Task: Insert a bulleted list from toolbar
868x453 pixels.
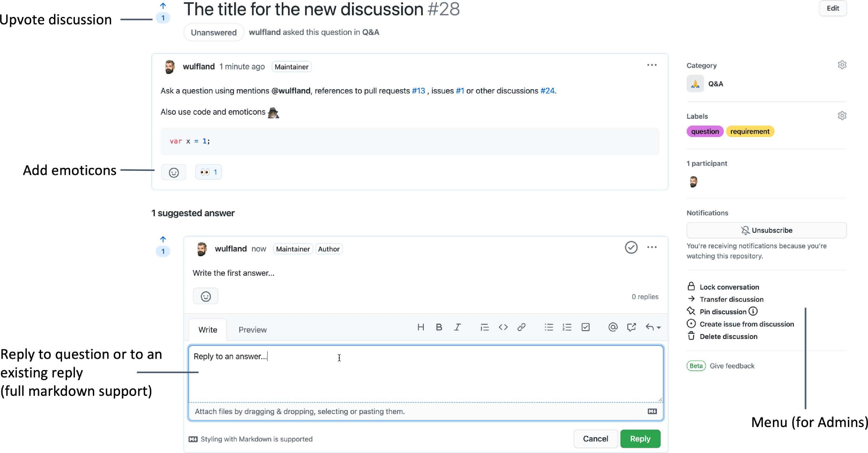Action: pos(549,327)
